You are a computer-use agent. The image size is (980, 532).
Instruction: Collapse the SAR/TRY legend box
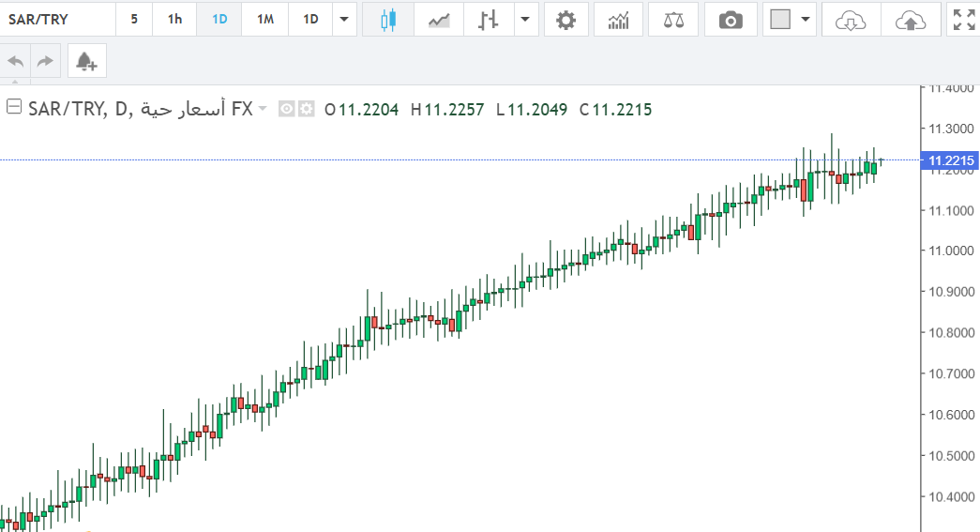click(13, 108)
